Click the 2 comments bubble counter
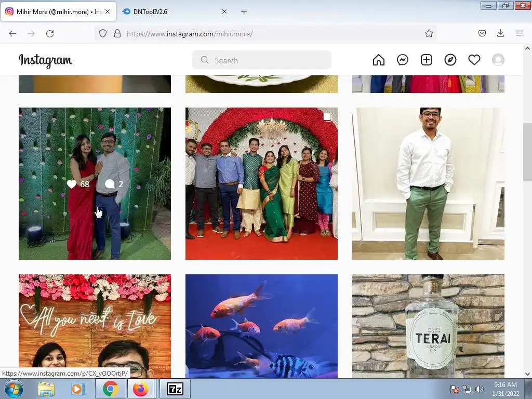 pyautogui.click(x=114, y=184)
